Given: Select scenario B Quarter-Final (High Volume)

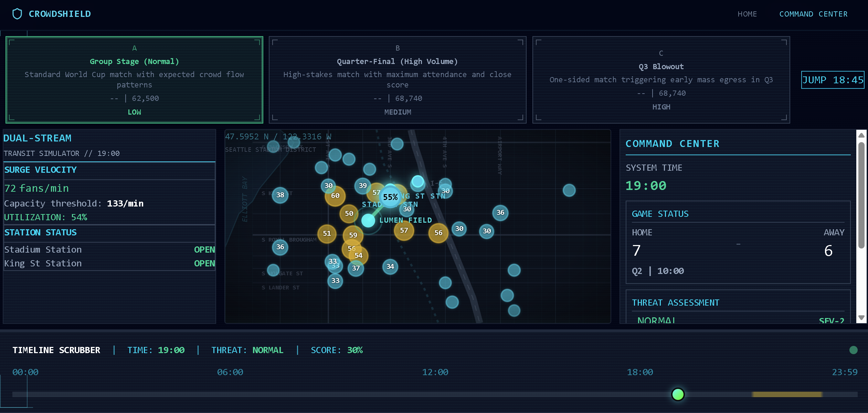Looking at the screenshot, I should pyautogui.click(x=397, y=80).
